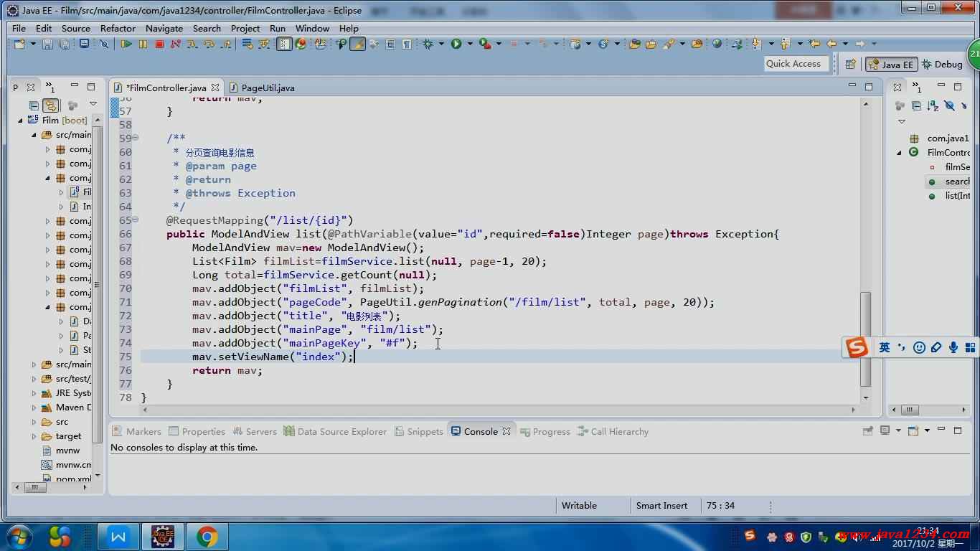Open dropdown next to Run launch icon
Viewport: 980px width, 551px height.
coord(470,44)
